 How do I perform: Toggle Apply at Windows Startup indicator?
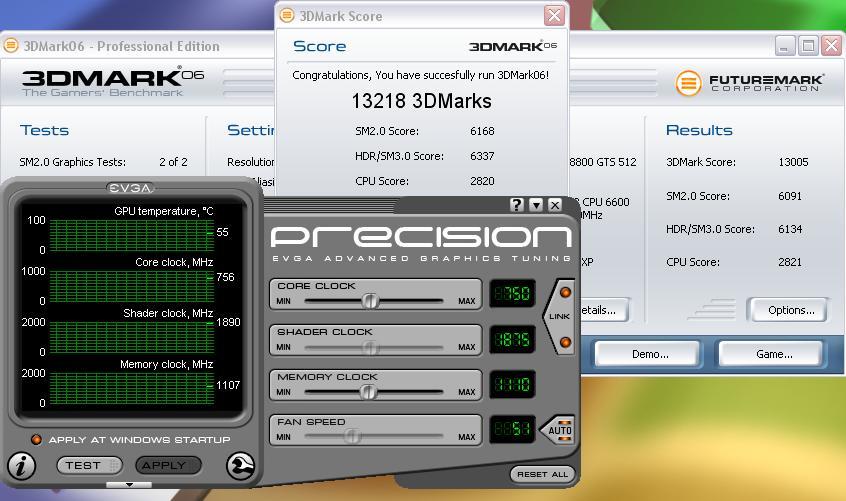(x=36, y=440)
